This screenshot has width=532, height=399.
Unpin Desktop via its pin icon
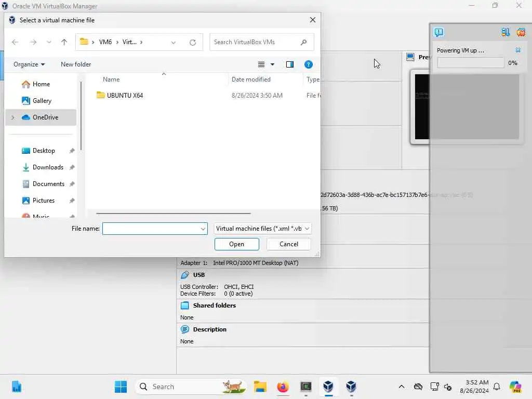tap(72, 151)
